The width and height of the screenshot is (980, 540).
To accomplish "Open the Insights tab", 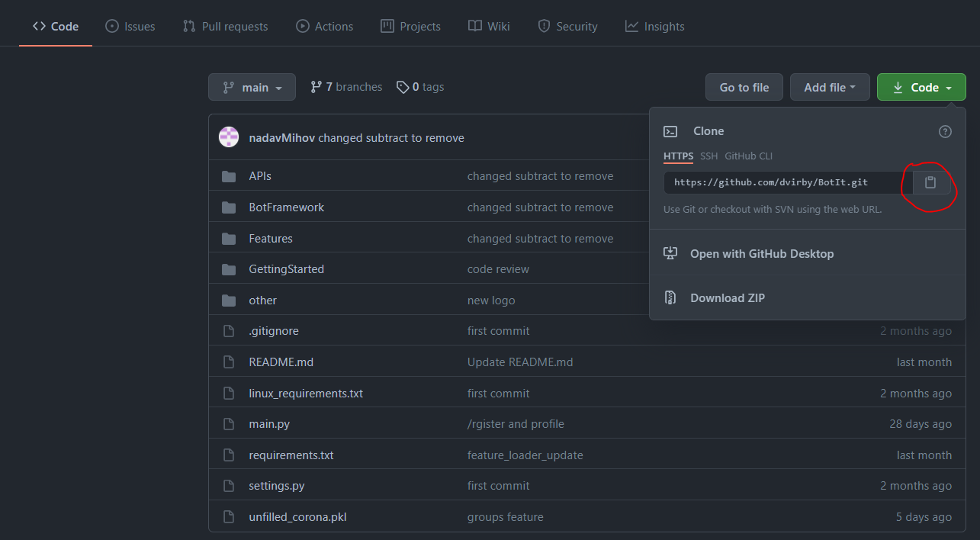I will [654, 26].
